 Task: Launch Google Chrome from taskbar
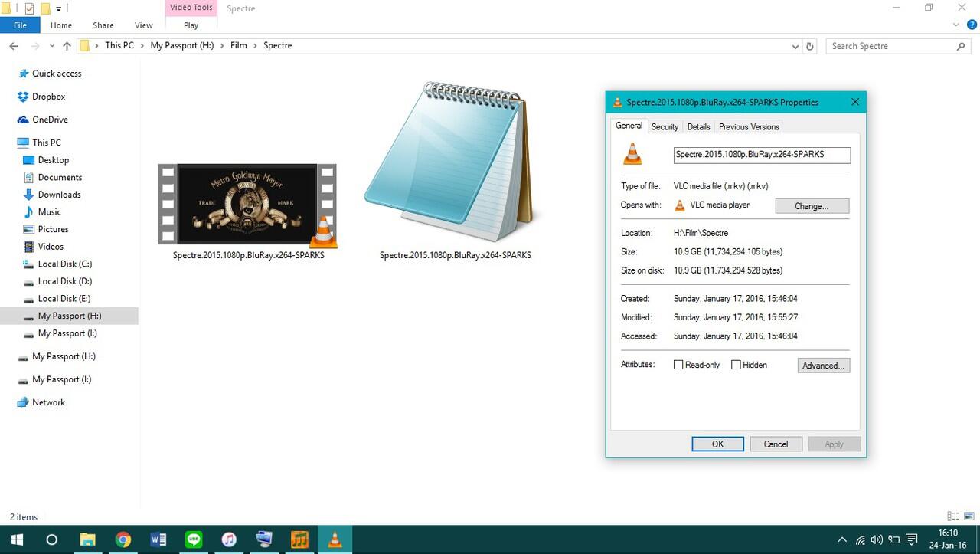click(123, 539)
